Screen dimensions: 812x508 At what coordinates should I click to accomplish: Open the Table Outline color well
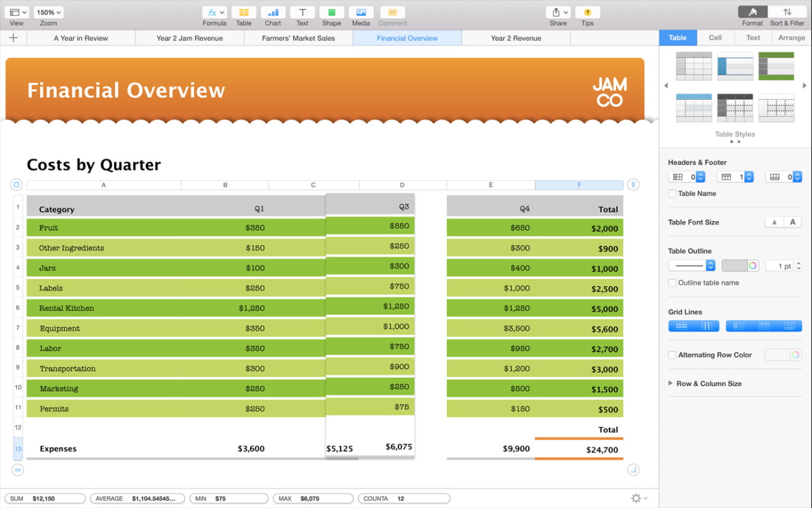point(740,266)
